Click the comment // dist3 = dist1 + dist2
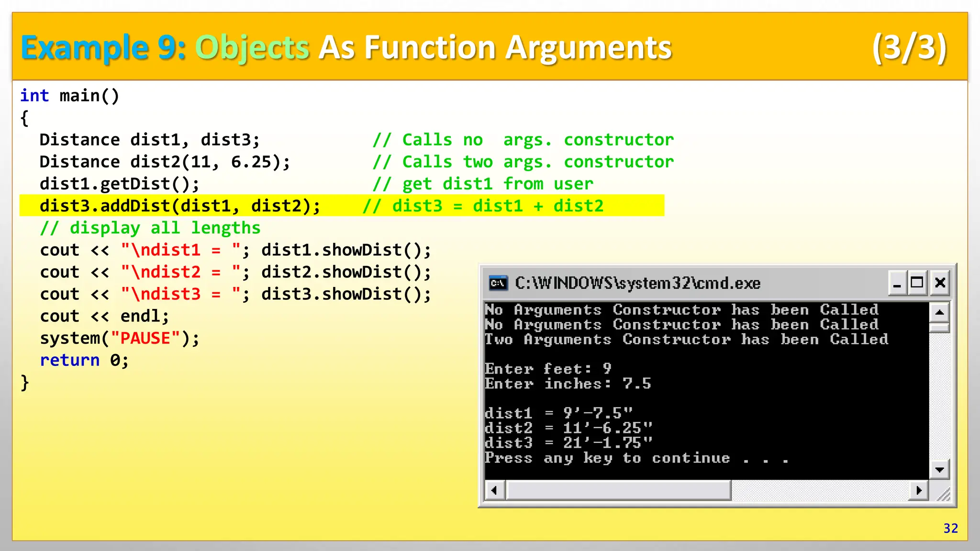The height and width of the screenshot is (551, 980). tap(483, 206)
